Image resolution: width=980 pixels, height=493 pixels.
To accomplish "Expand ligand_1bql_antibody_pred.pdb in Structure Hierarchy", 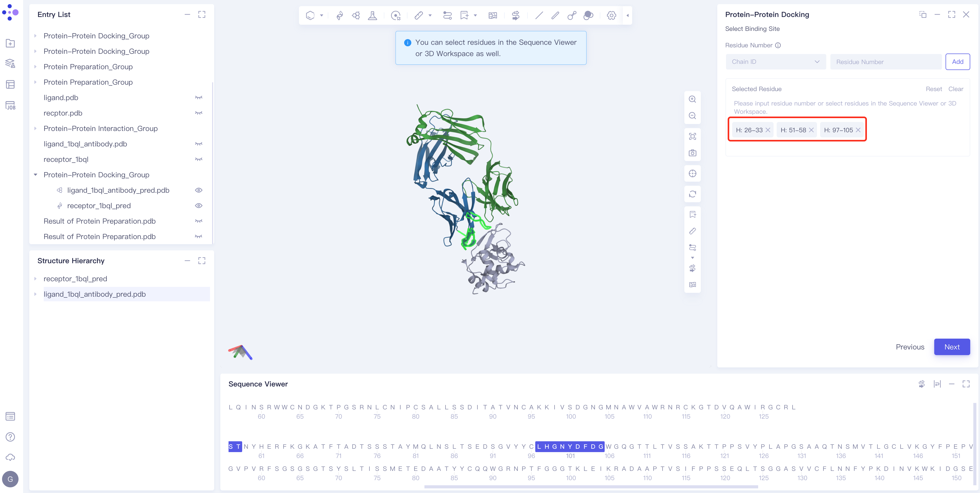I will [x=35, y=294].
